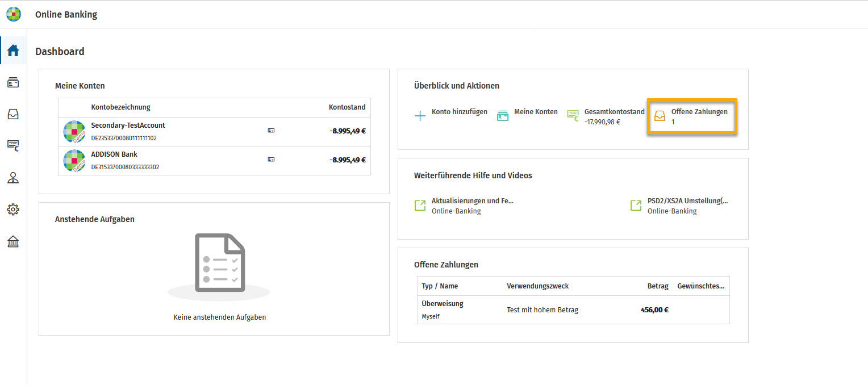The width and height of the screenshot is (868, 385).
Task: Open the settings gear in sidebar
Action: 13,210
